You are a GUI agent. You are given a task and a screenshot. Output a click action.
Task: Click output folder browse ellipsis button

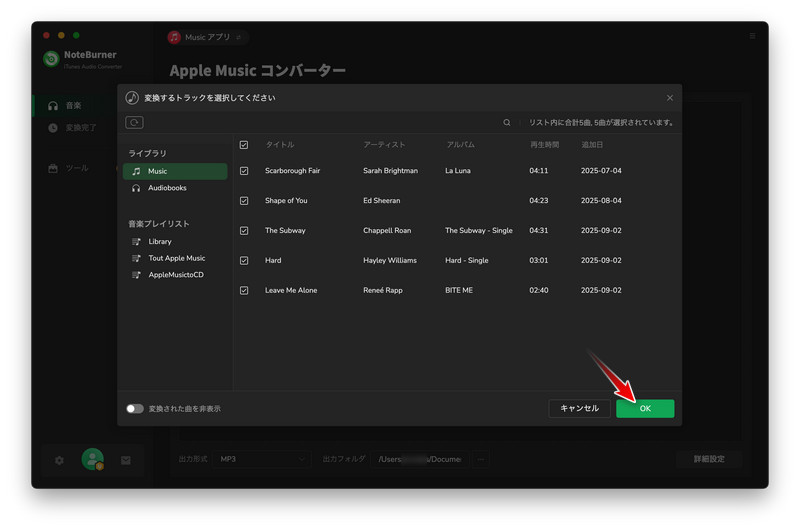pyautogui.click(x=481, y=459)
